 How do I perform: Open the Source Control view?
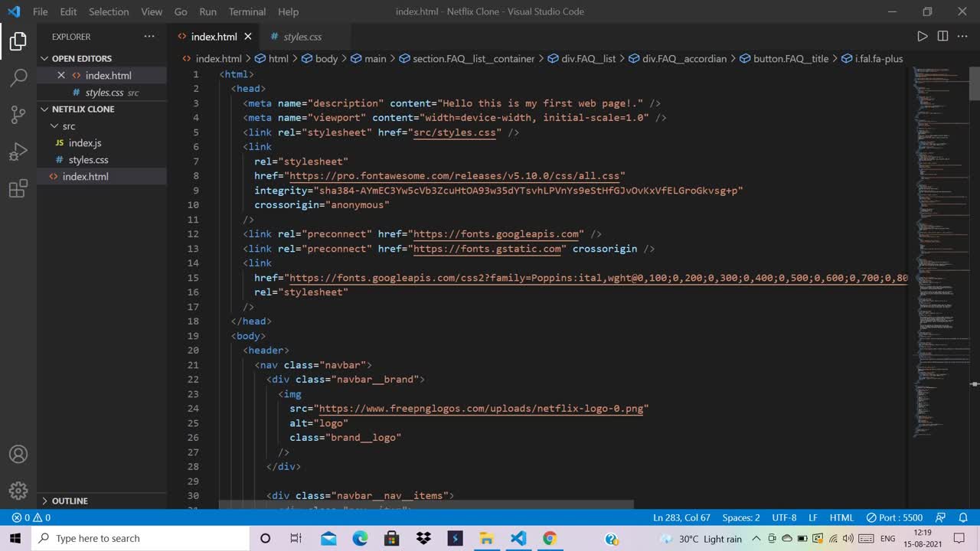(x=18, y=115)
